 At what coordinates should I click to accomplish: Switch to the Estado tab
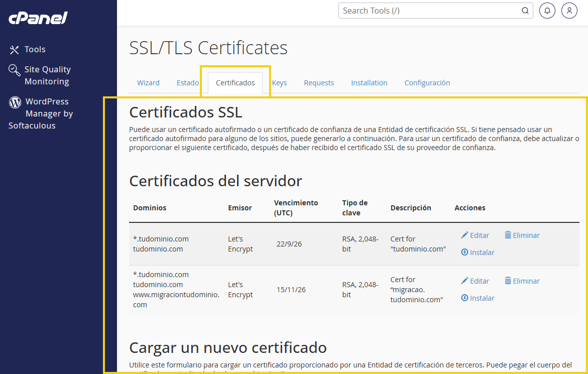tap(188, 83)
